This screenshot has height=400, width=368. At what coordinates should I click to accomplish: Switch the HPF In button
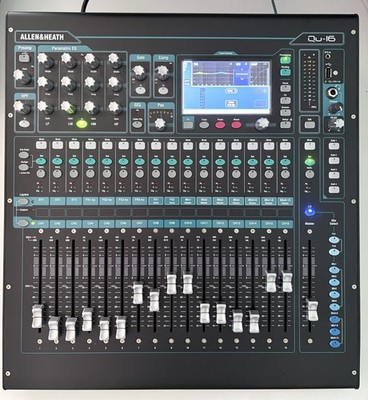[23, 124]
